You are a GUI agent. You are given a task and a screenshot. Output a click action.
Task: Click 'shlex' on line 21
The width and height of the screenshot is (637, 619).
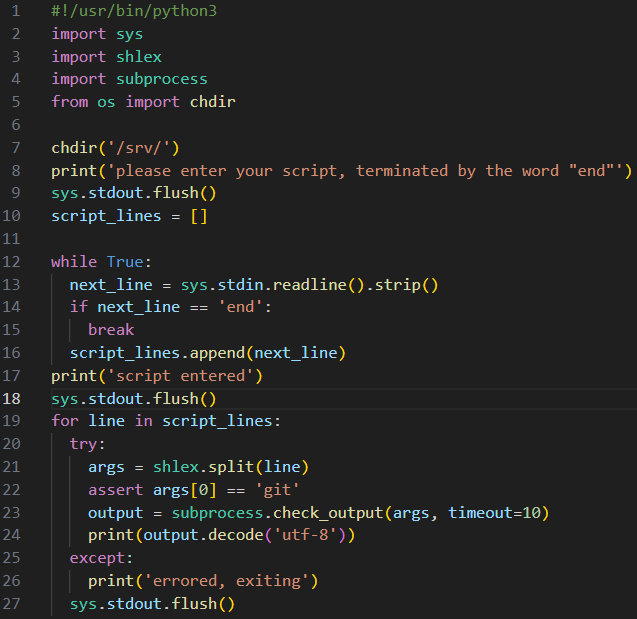pos(176,467)
